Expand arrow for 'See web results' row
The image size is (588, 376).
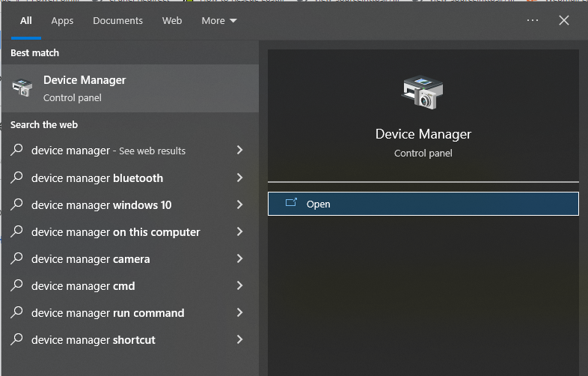pyautogui.click(x=240, y=151)
